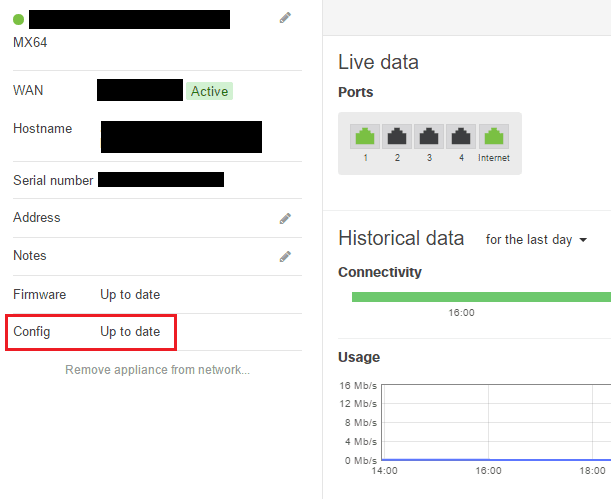The image size is (611, 499).
Task: Click the green Connectivity bar
Action: point(480,296)
